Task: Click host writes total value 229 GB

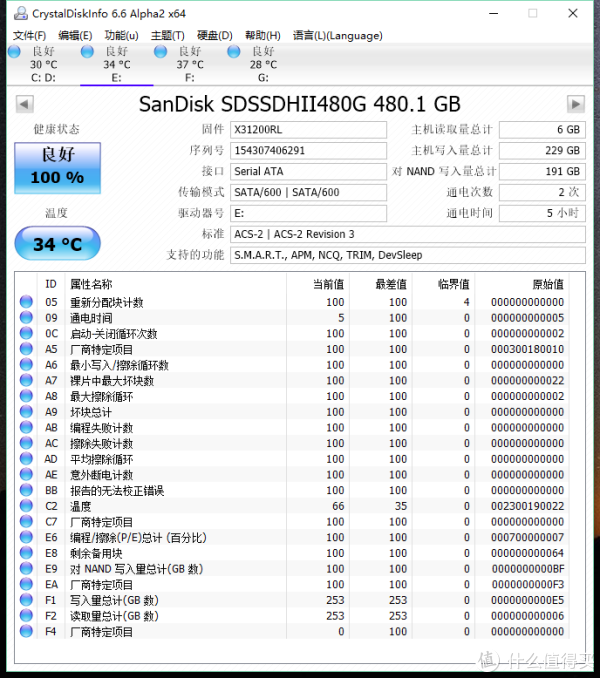Action: tap(543, 150)
